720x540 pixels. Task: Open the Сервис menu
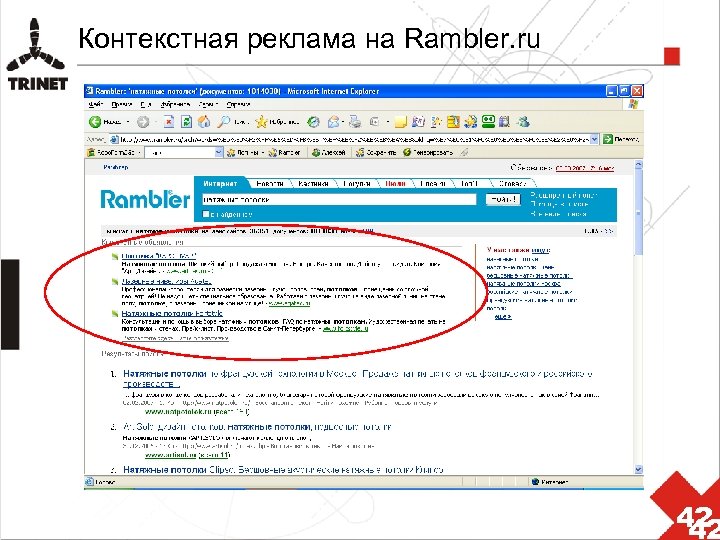pos(208,105)
